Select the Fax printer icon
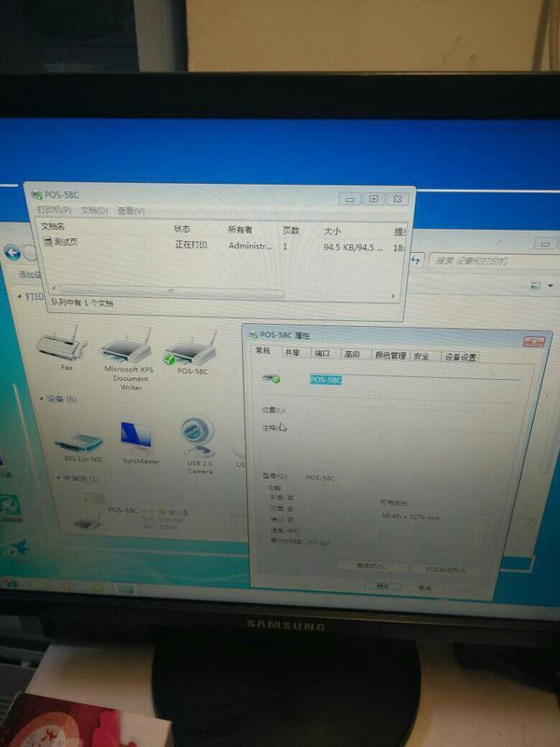560x747 pixels. (x=62, y=346)
